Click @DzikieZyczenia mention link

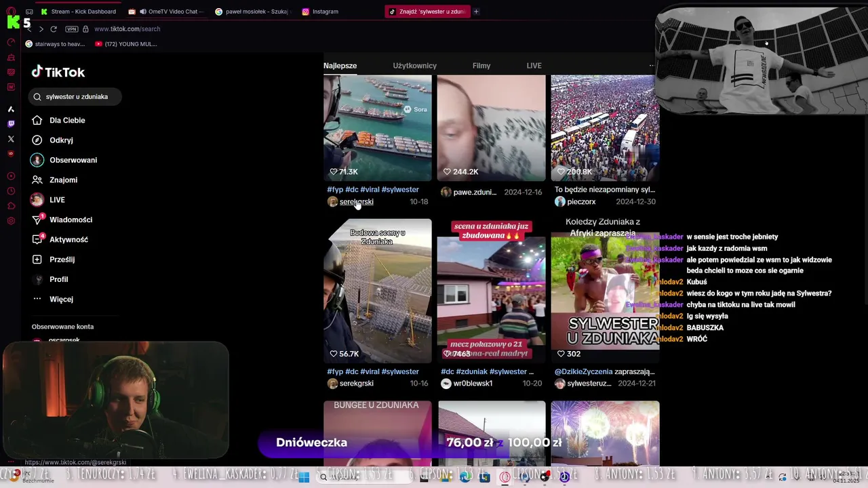click(583, 371)
